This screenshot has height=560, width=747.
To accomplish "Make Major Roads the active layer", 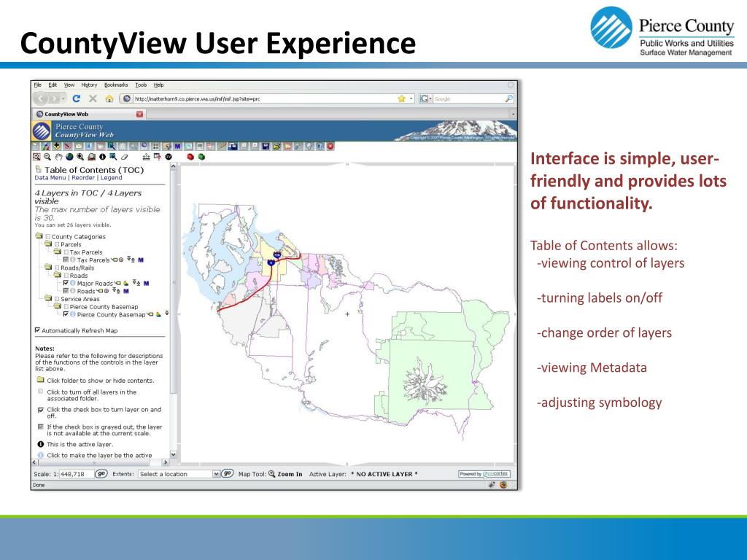I will [x=72, y=283].
